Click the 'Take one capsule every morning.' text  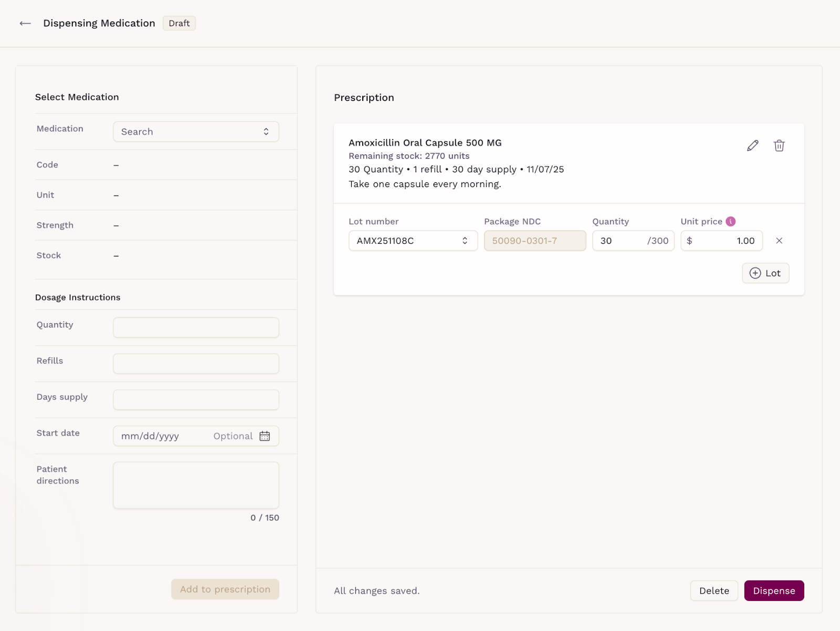425,184
